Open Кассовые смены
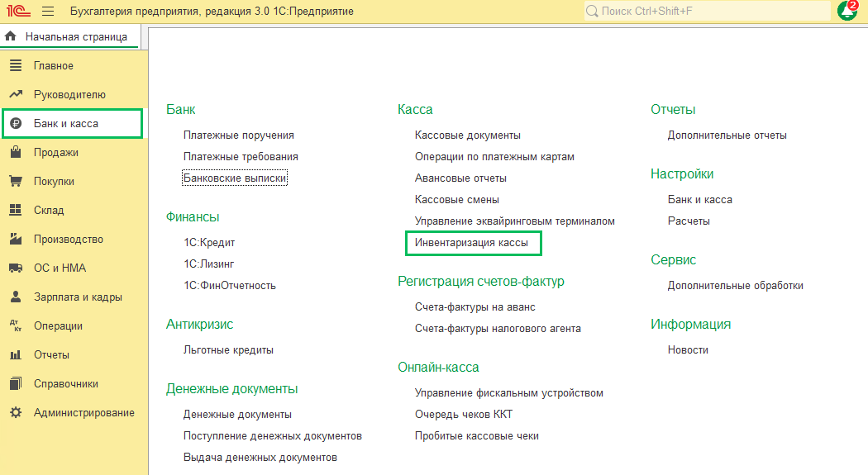This screenshot has width=868, height=475. (456, 200)
